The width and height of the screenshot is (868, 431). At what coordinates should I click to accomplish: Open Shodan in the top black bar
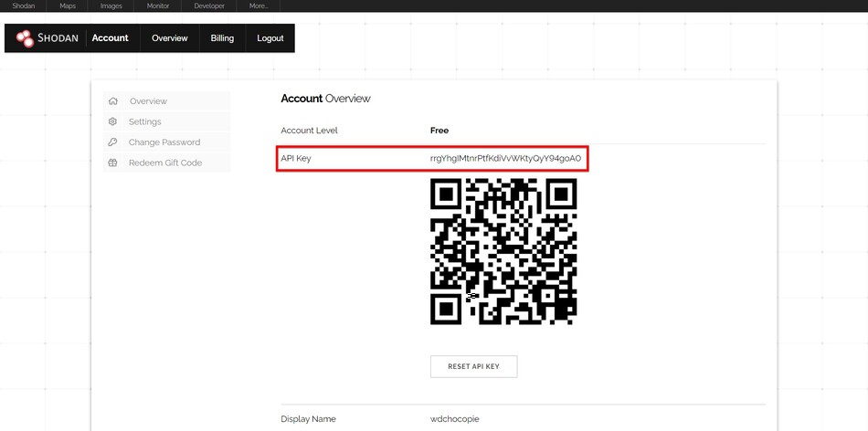click(24, 6)
